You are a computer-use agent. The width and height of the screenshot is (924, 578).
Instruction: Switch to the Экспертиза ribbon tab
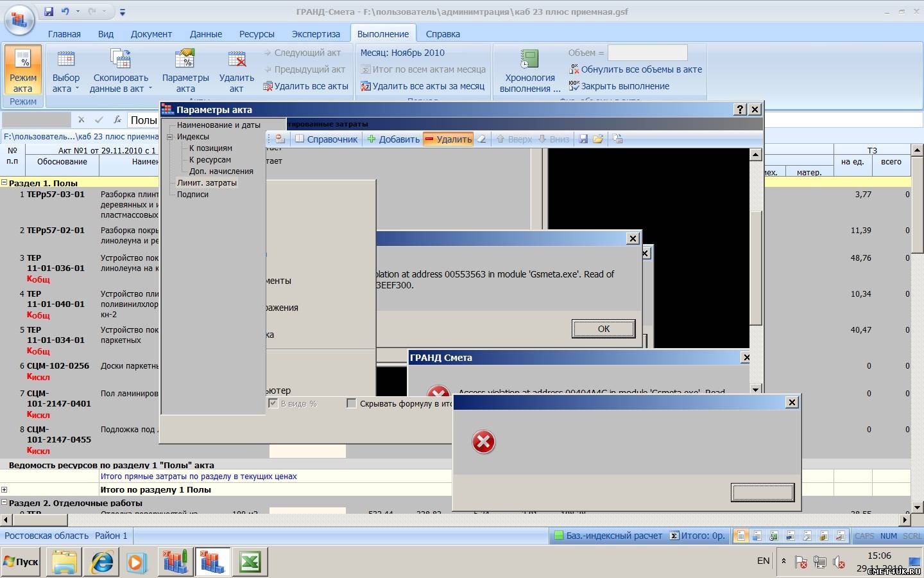[x=316, y=34]
